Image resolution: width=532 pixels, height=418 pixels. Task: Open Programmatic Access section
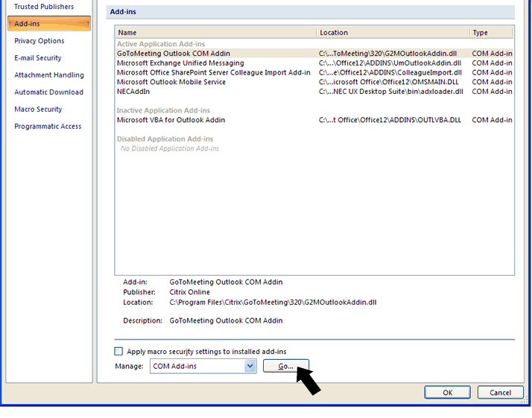pos(48,126)
